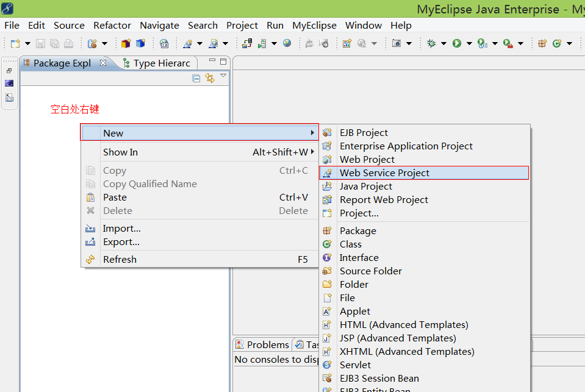Select Web Project in the New submenu
The width and height of the screenshot is (585, 392).
pos(424,160)
